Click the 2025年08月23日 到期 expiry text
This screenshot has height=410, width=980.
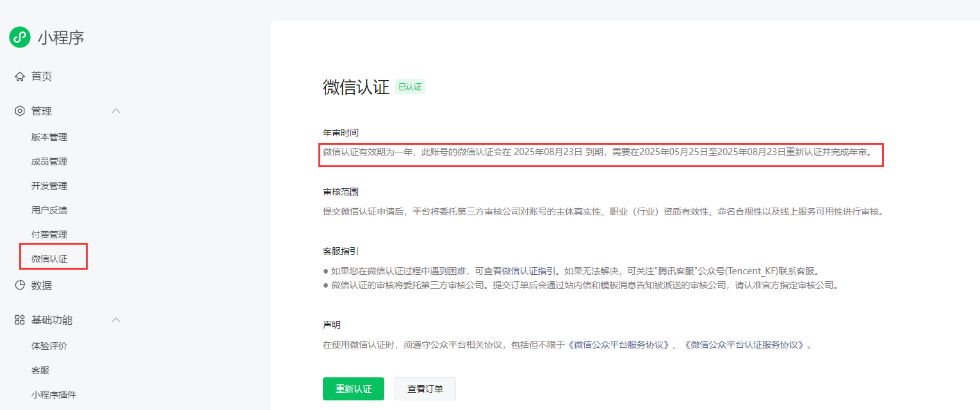(559, 152)
